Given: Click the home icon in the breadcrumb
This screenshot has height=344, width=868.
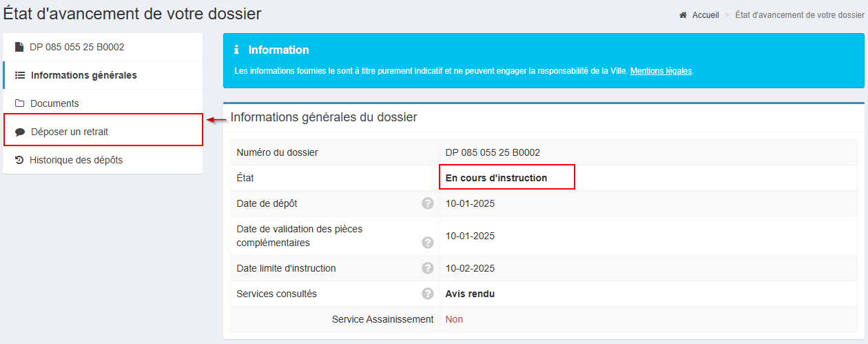Looking at the screenshot, I should pyautogui.click(x=683, y=15).
